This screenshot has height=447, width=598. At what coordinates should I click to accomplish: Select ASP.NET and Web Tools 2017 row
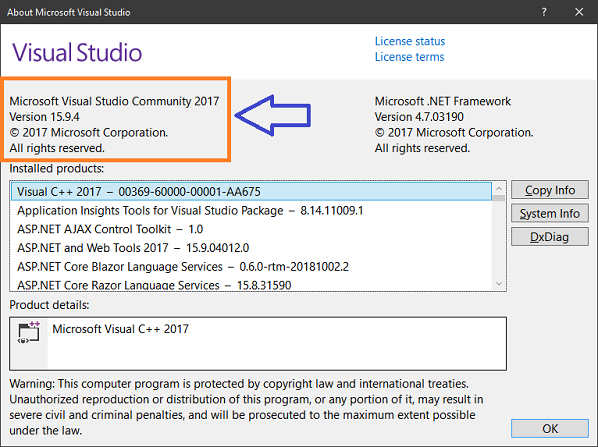251,248
